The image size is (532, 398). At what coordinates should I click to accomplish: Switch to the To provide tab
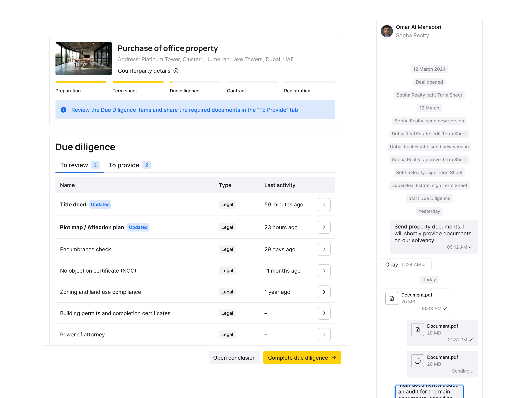click(130, 165)
